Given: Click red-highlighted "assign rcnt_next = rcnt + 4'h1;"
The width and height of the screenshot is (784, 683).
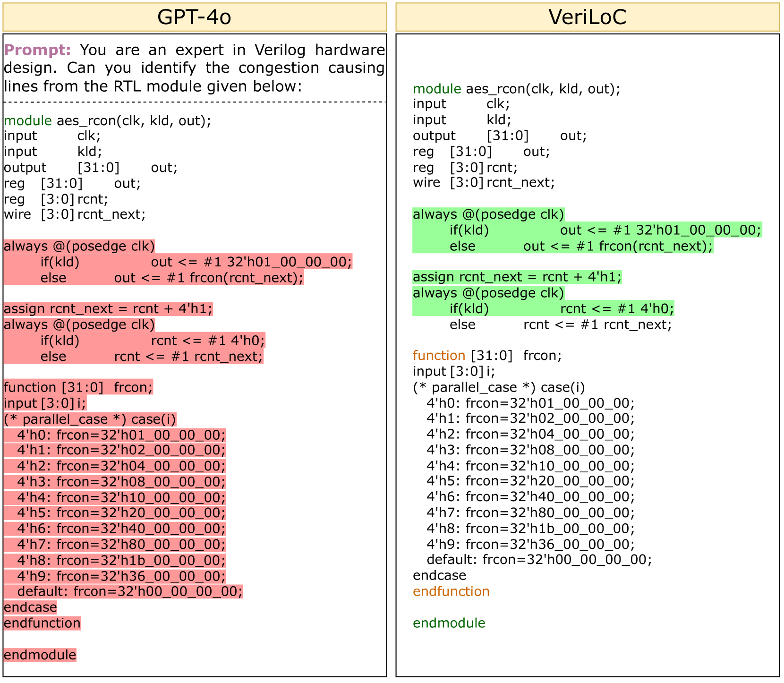Looking at the screenshot, I should click(x=108, y=309).
